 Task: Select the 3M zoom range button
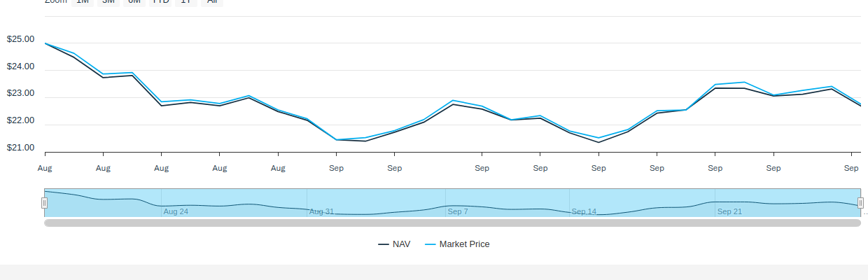pos(108,2)
